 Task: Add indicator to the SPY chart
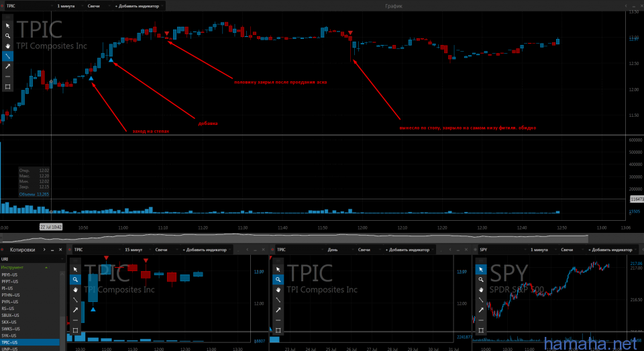click(x=612, y=250)
